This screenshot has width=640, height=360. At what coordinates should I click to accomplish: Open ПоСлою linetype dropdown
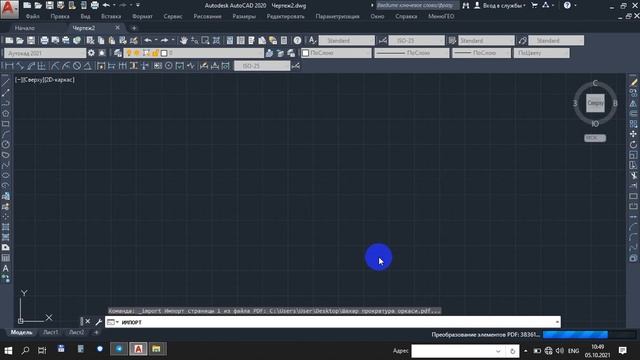point(411,53)
